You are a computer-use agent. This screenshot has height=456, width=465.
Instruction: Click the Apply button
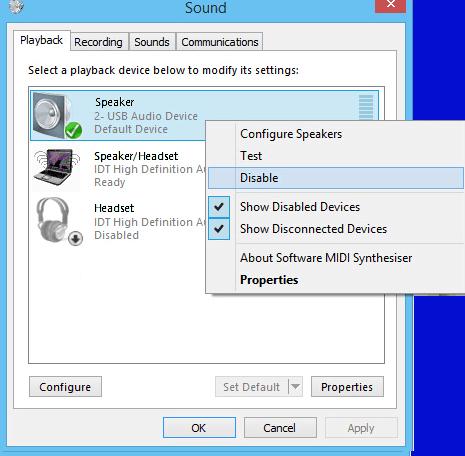click(361, 428)
